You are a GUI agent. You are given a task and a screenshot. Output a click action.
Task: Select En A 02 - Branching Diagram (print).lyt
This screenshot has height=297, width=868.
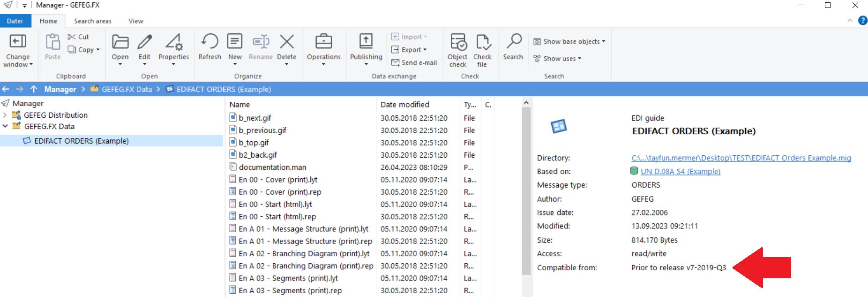[x=304, y=253]
